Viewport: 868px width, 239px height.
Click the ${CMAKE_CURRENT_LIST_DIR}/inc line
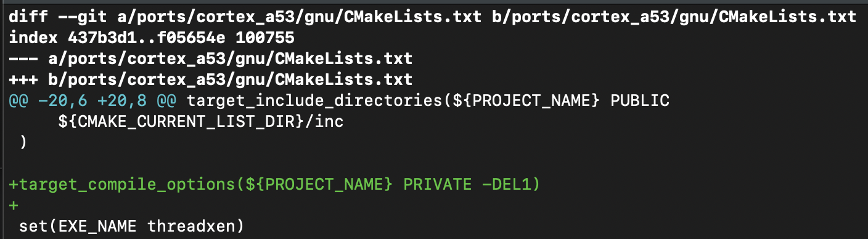201,122
